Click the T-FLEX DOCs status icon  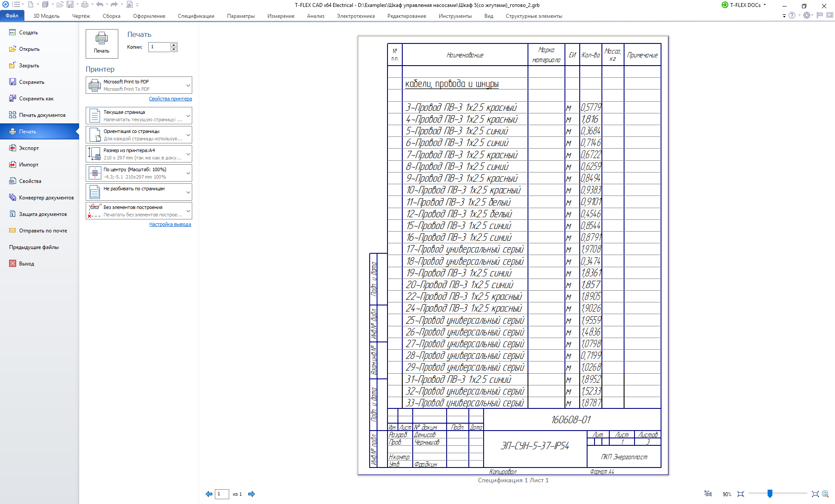(x=725, y=5)
